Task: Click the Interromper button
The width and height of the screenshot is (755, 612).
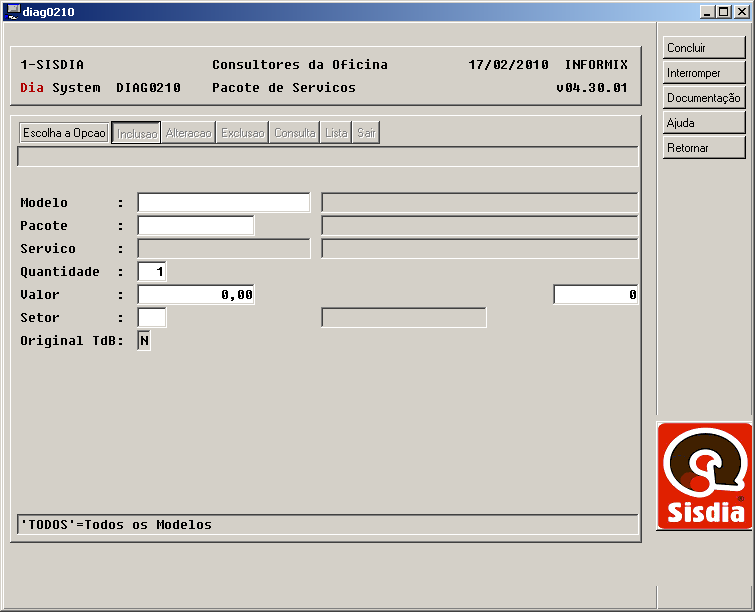Action: tap(703, 73)
